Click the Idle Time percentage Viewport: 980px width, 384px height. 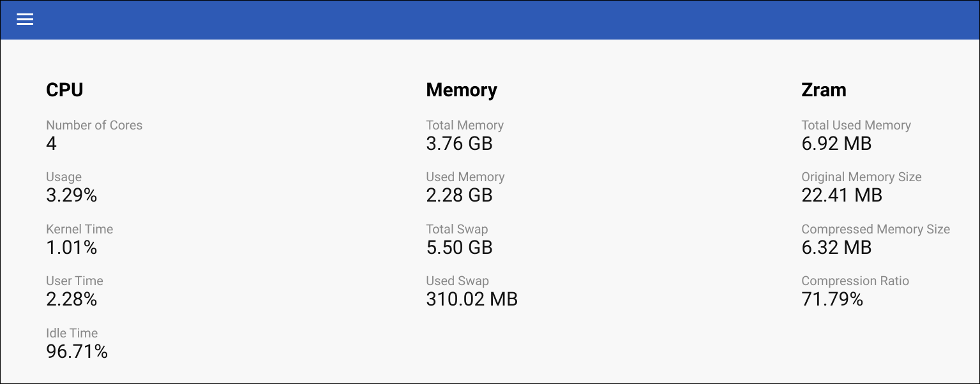click(77, 351)
